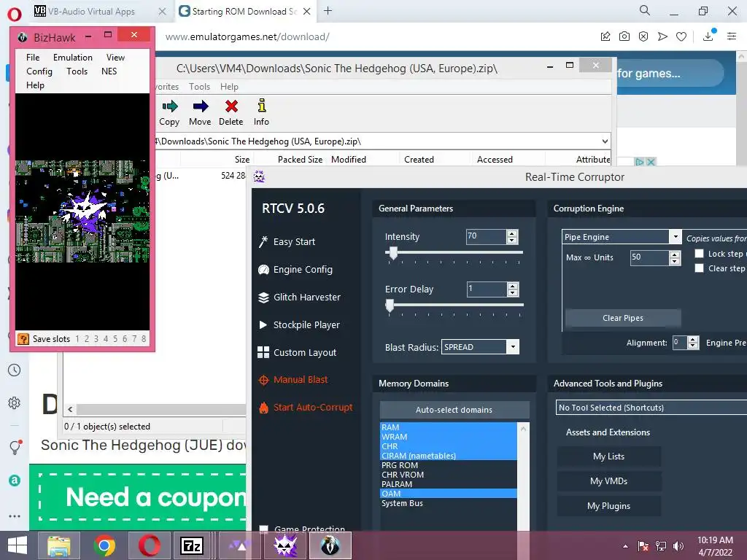The height and width of the screenshot is (560, 747).
Task: Click Clear Pipes button
Action: click(x=623, y=318)
